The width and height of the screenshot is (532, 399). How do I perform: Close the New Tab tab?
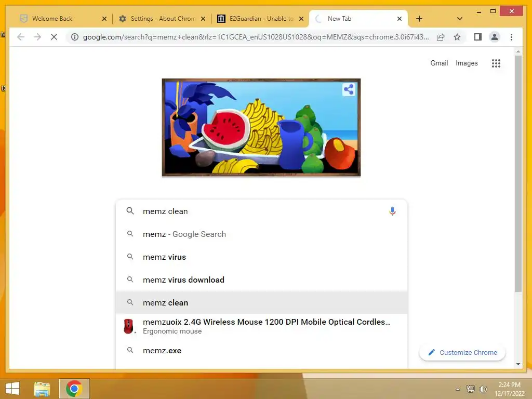[x=400, y=19]
